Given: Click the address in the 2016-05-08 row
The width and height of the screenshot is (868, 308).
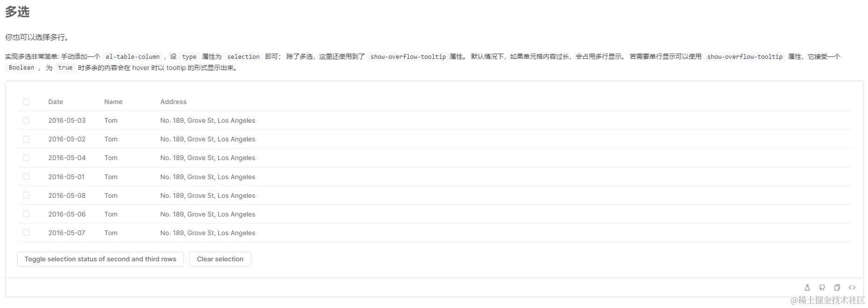Looking at the screenshot, I should (208, 196).
